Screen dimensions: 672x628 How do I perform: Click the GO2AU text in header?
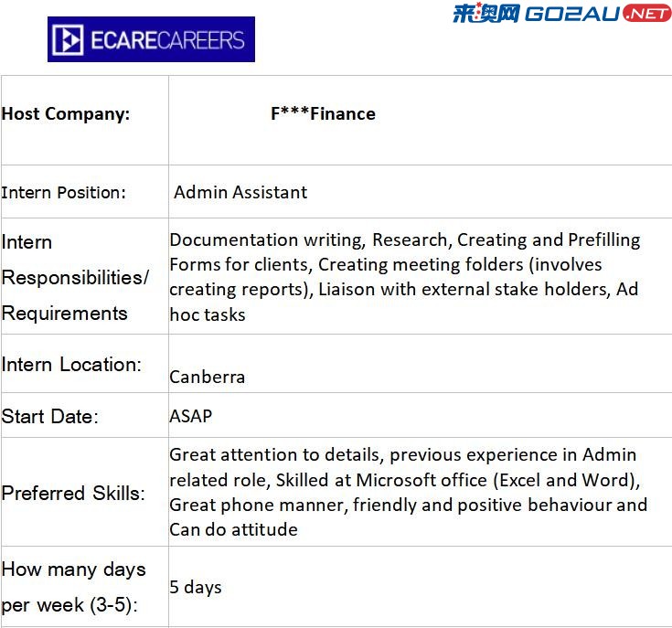tap(572, 14)
